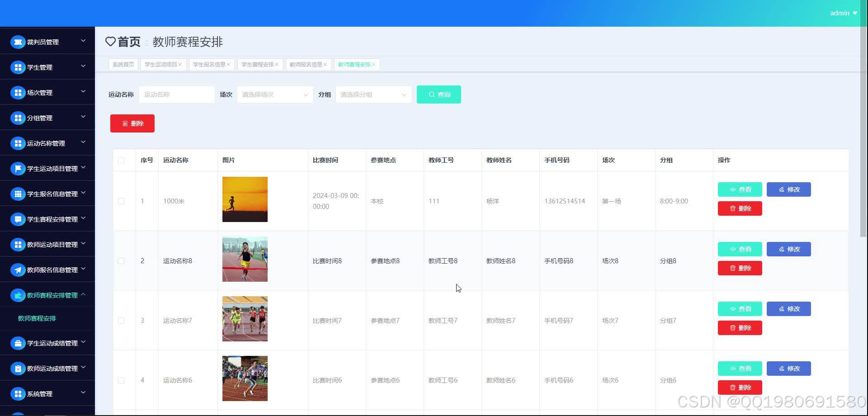Select the 裁判员管理 sidebar icon
The height and width of the screenshot is (416, 868).
(17, 42)
